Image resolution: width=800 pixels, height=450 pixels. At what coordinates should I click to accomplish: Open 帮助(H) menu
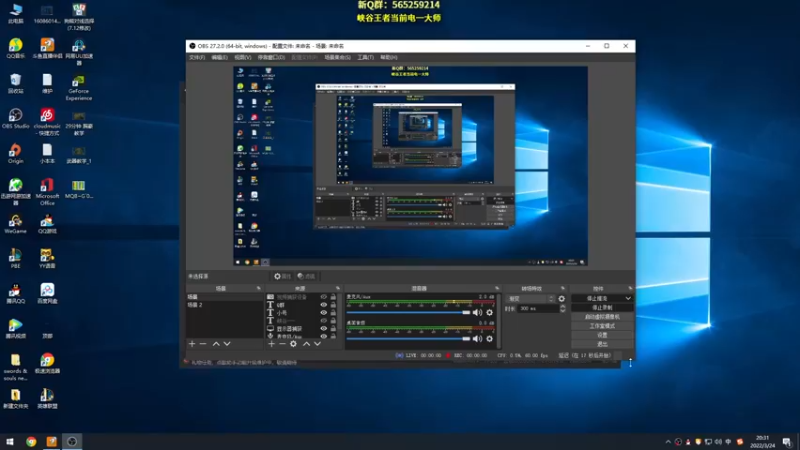[x=388, y=57]
